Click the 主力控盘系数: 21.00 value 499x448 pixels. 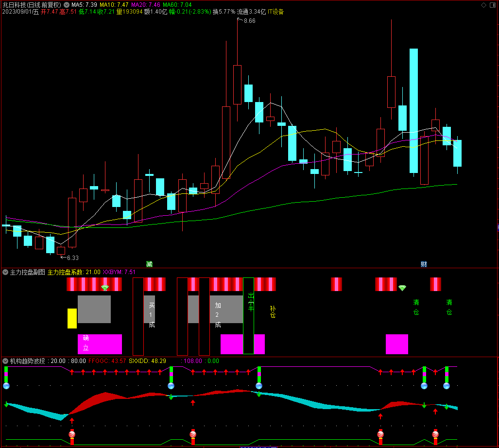coord(74,272)
